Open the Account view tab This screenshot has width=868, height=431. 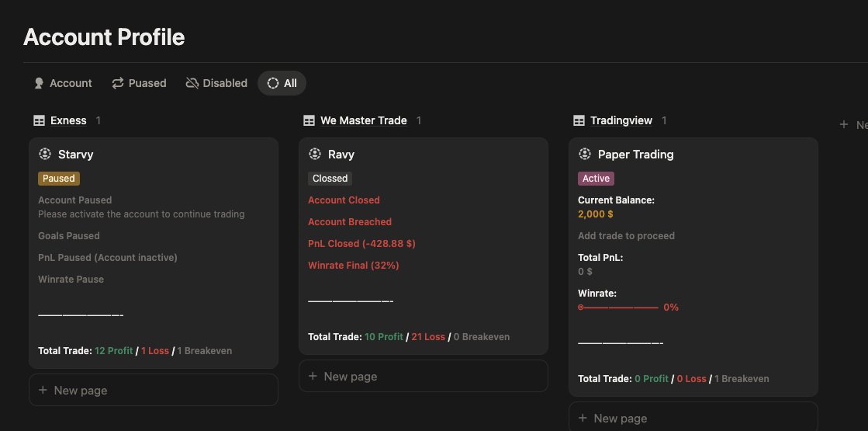pyautogui.click(x=63, y=83)
